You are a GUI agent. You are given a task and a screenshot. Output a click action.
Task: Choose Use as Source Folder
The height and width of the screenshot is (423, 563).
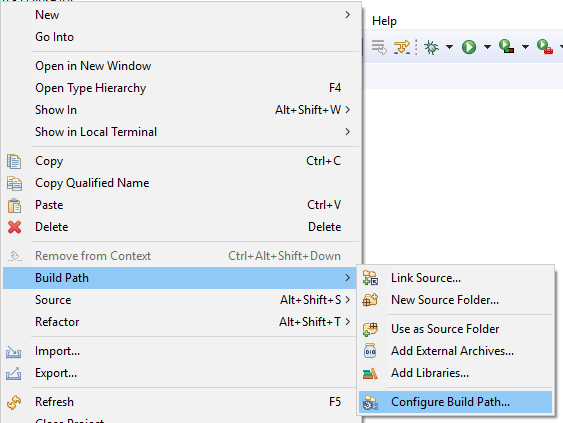pos(456,329)
